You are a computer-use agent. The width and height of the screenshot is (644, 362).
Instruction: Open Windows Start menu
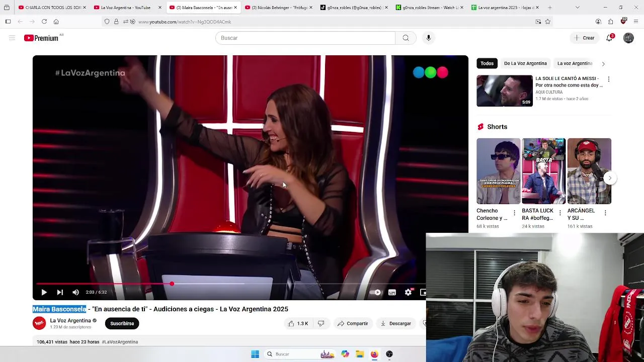(x=255, y=354)
